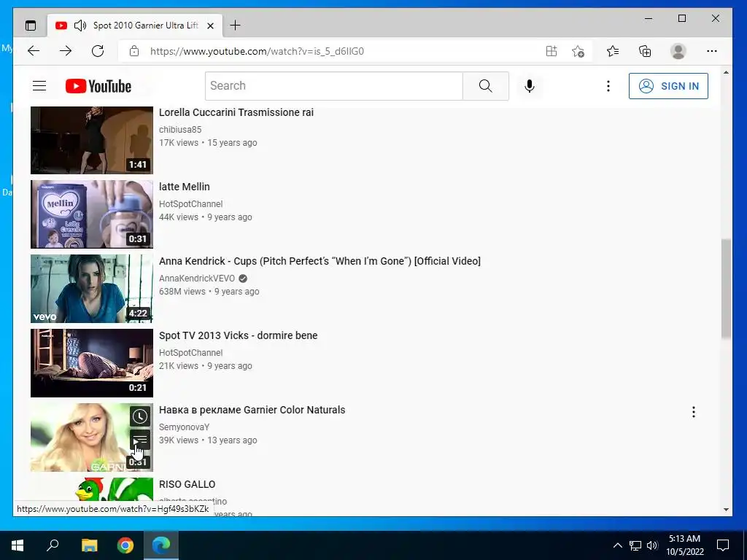
Task: Click Anna Kendrick - Cups video title
Action: point(320,262)
